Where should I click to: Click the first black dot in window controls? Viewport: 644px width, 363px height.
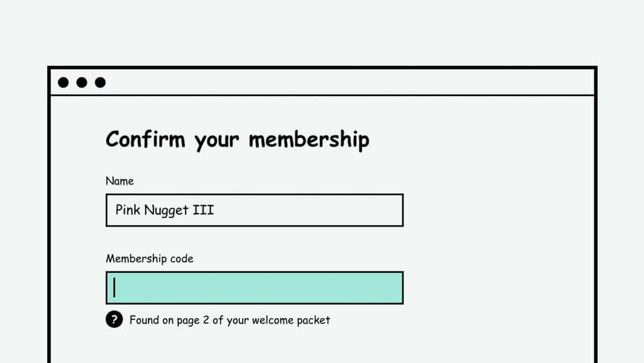coord(62,82)
